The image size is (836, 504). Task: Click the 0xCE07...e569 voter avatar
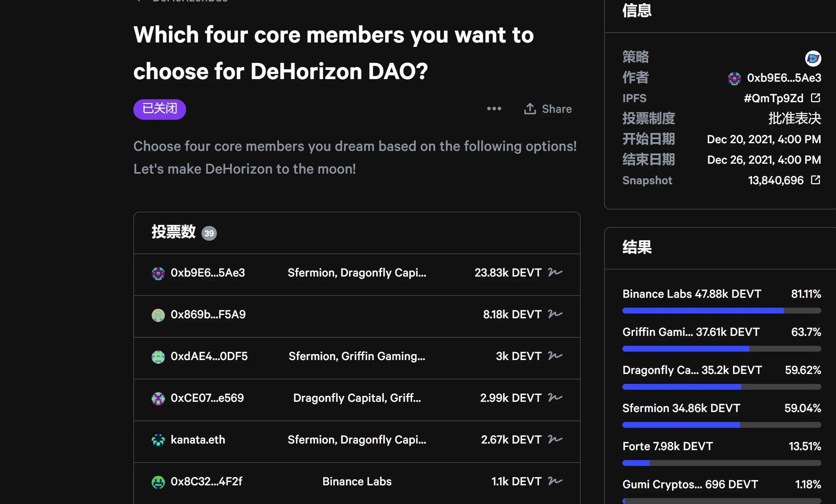[x=158, y=398]
